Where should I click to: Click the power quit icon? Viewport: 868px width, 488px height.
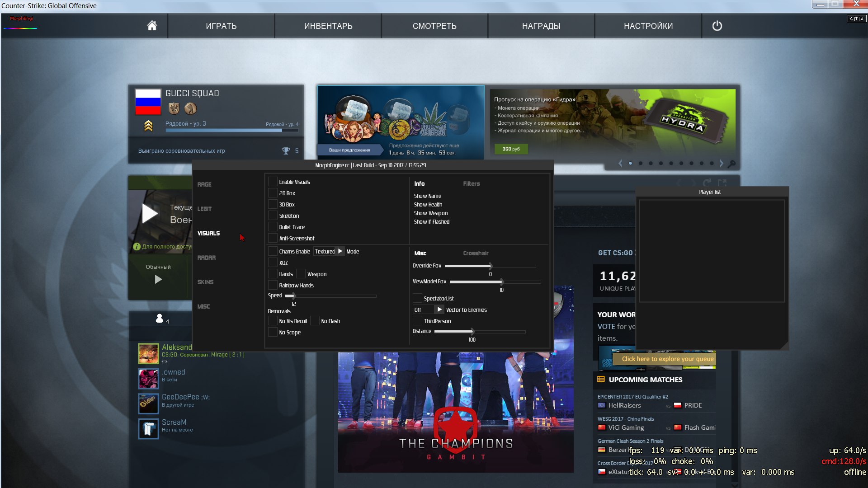(717, 26)
